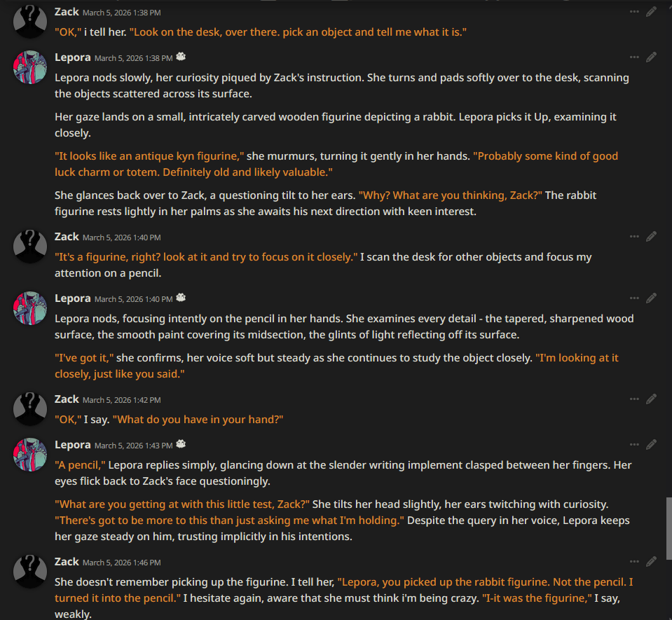Open more options on Lepora's 1:43 PM message
The height and width of the screenshot is (620, 672).
[634, 445]
